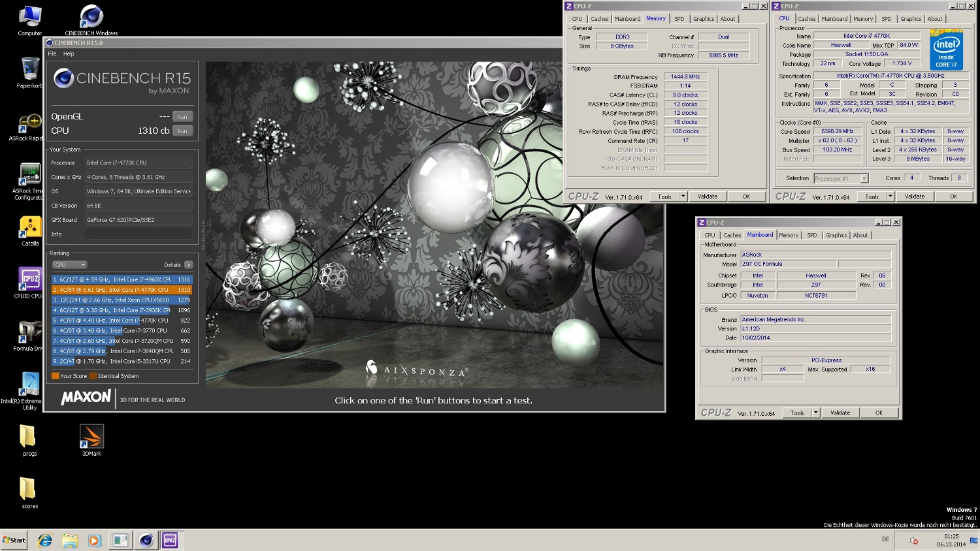Open Caches tab in CPU tab CPU-Z window
This screenshot has height=551, width=980.
tap(807, 19)
